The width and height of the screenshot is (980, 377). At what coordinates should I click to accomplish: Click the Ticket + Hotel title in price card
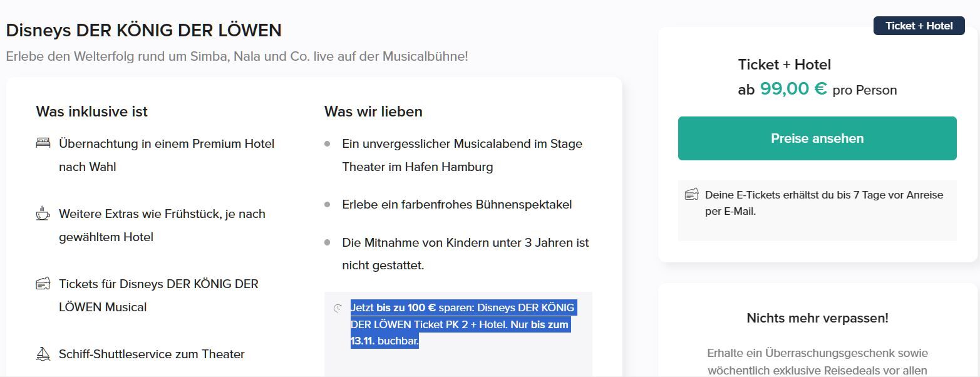point(785,65)
